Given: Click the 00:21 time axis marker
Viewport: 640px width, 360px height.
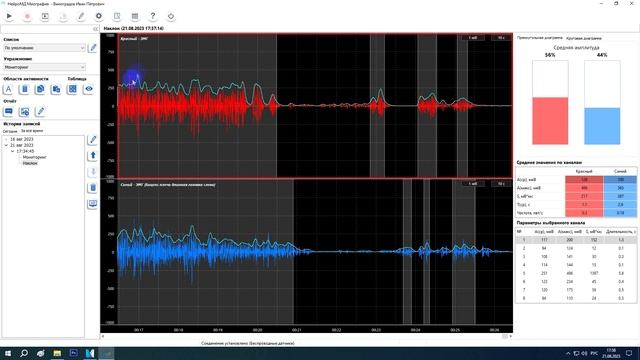Looking at the screenshot, I should [297, 330].
